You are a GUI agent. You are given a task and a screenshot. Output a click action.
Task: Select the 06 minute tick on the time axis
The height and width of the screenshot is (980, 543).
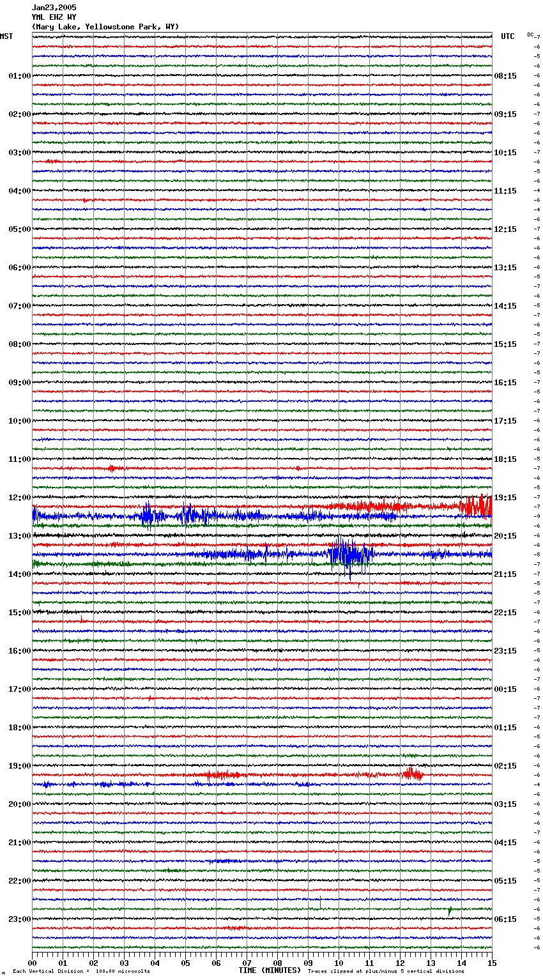point(217,963)
